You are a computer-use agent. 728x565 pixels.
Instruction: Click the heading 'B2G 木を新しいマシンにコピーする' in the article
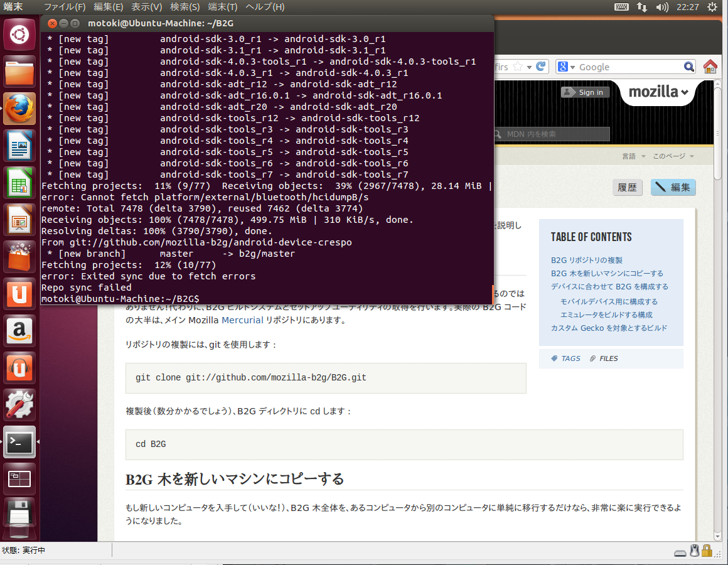click(235, 479)
